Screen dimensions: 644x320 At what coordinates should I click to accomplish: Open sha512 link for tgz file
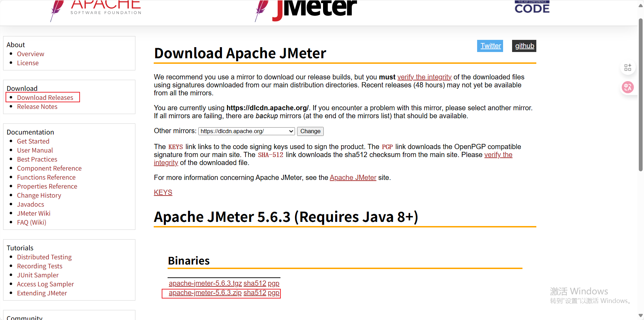(255, 283)
